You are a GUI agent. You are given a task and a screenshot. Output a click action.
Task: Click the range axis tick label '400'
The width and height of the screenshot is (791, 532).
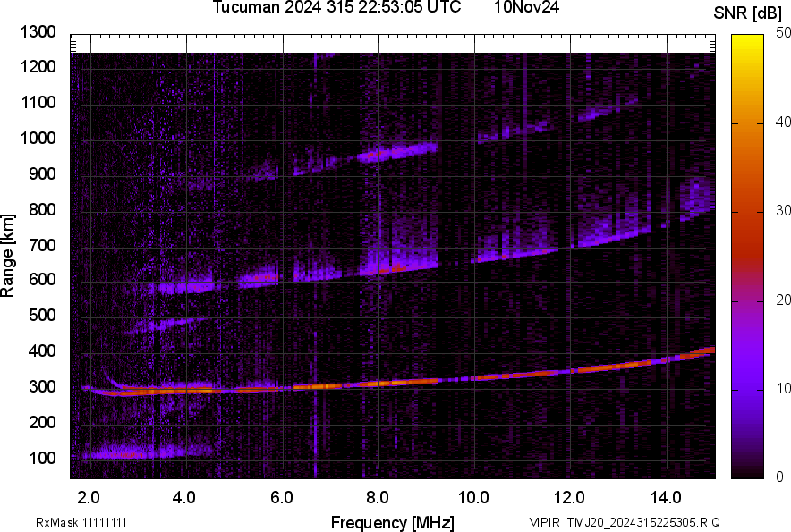42,350
